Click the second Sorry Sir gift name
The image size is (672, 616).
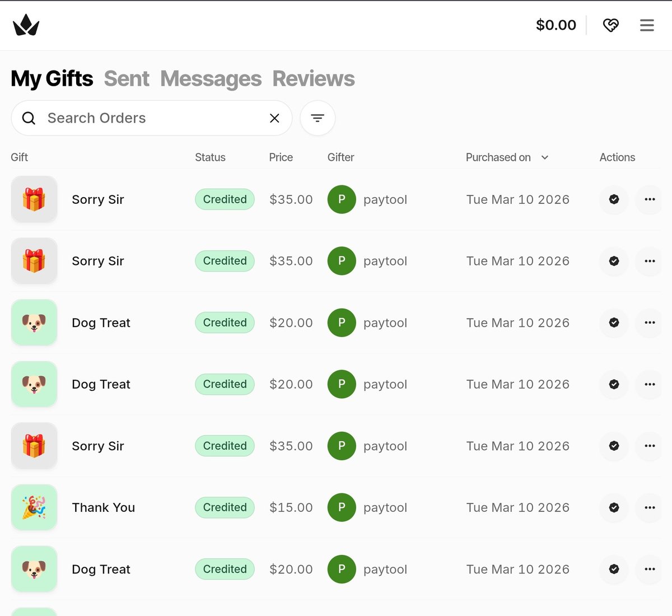click(98, 261)
